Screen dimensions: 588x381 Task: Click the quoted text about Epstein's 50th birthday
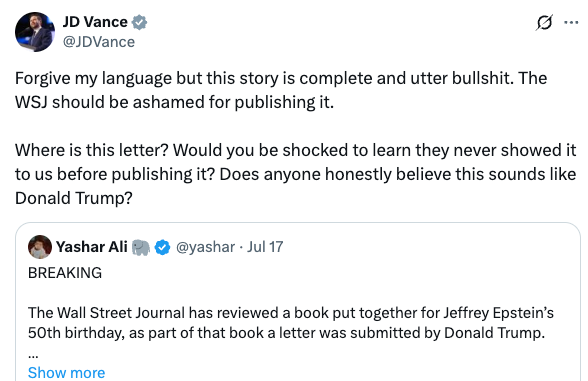pyautogui.click(x=291, y=323)
